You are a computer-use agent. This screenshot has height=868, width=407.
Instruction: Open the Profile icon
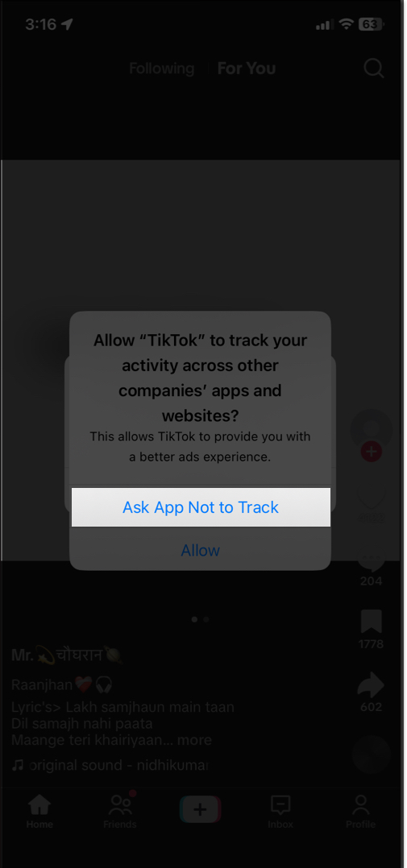pos(360,805)
